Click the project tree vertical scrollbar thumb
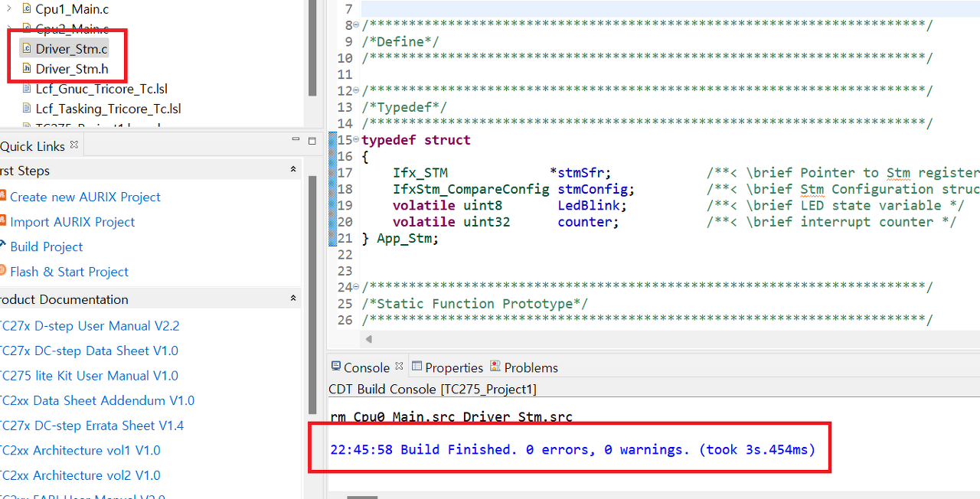This screenshot has width=980, height=499. [x=312, y=48]
